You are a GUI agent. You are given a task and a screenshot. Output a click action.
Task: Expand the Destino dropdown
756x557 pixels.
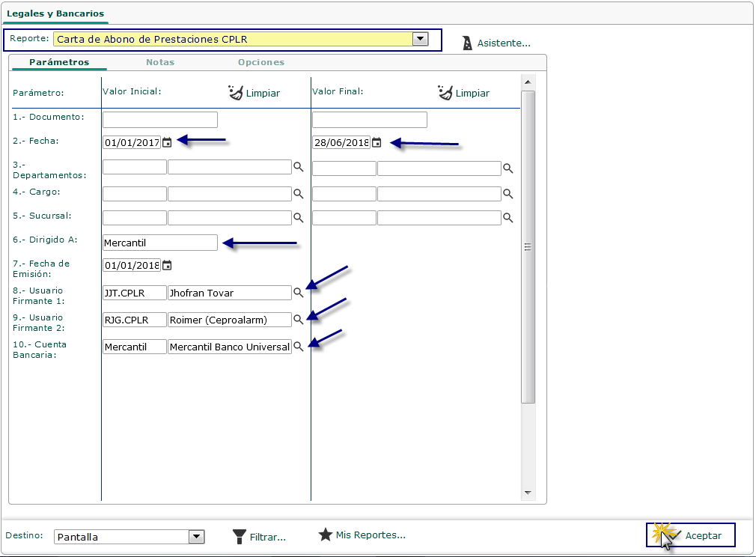(196, 537)
